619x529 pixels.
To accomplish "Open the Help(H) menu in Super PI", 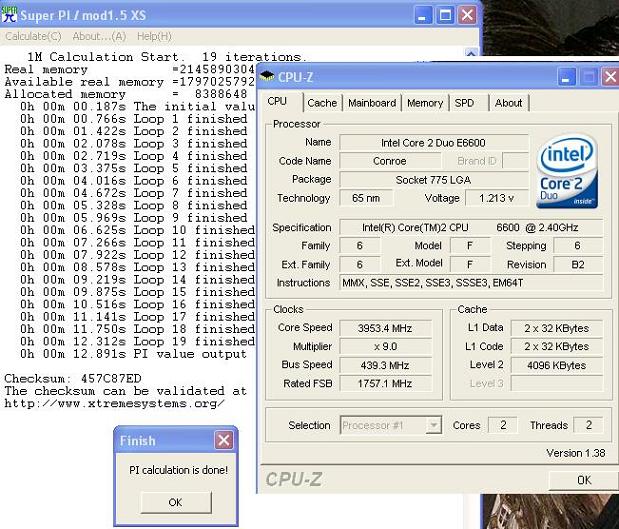I will click(x=154, y=36).
